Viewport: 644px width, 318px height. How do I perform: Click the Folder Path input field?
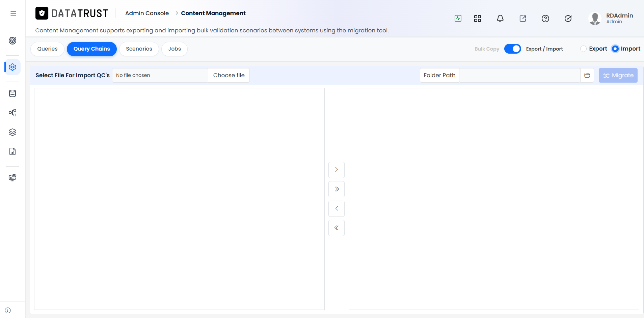coord(520,75)
